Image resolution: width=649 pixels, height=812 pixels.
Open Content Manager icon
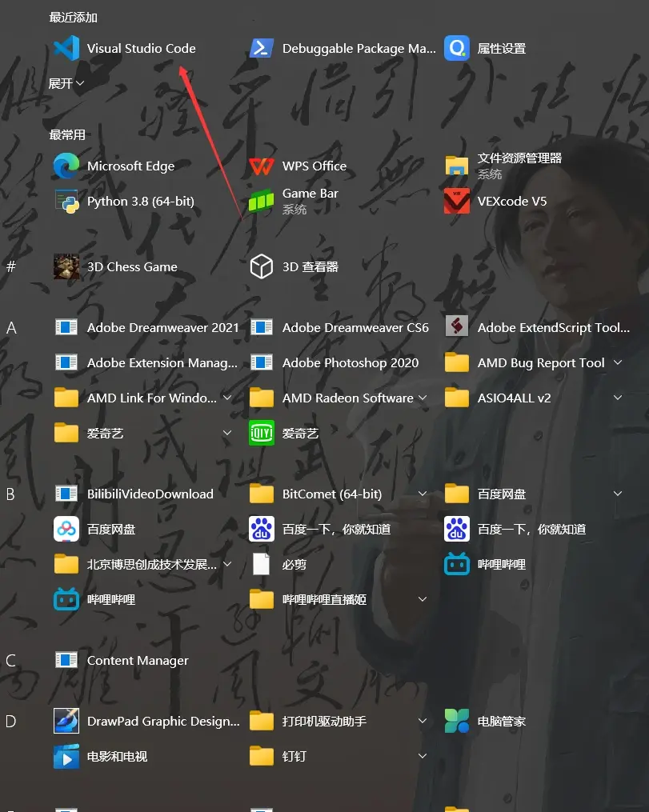(66, 660)
